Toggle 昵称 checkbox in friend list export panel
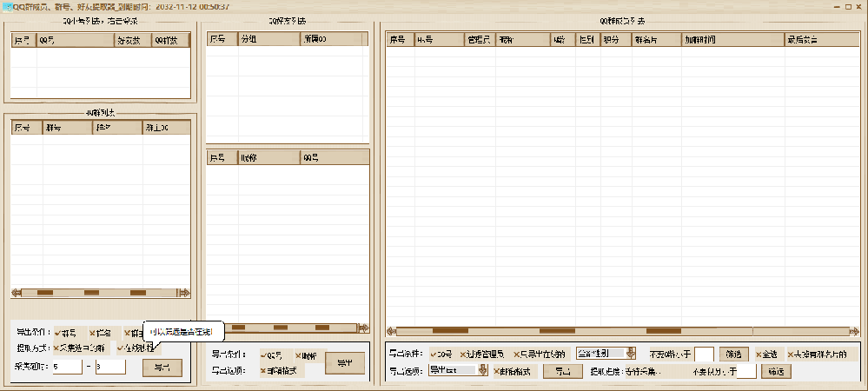This screenshot has height=391, width=868. pos(306,355)
